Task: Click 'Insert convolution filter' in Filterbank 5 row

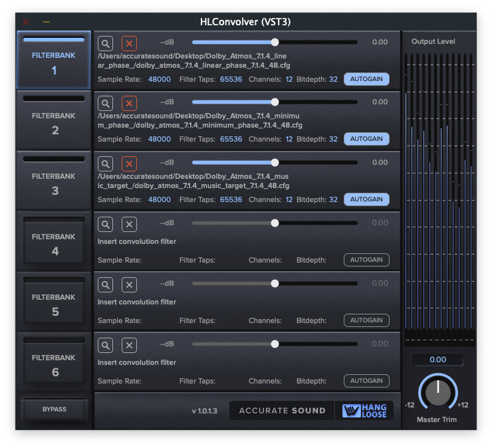Action: (137, 302)
